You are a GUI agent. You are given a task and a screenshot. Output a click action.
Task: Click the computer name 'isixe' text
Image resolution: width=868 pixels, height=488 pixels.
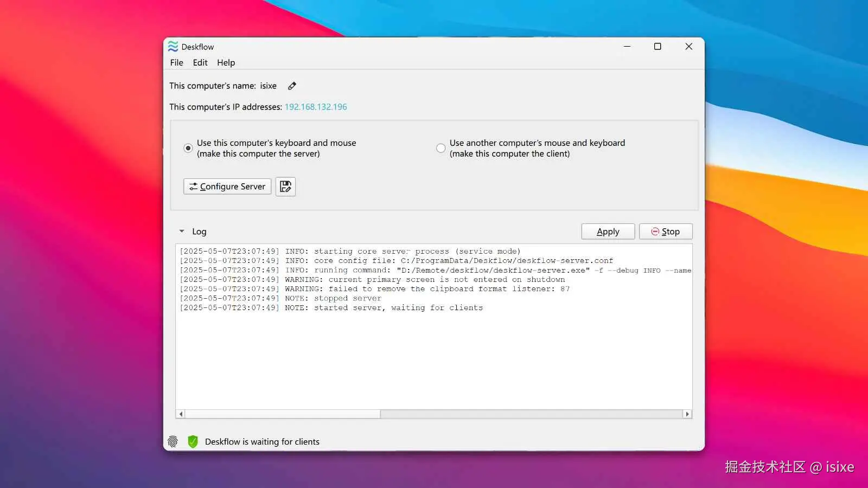point(268,86)
